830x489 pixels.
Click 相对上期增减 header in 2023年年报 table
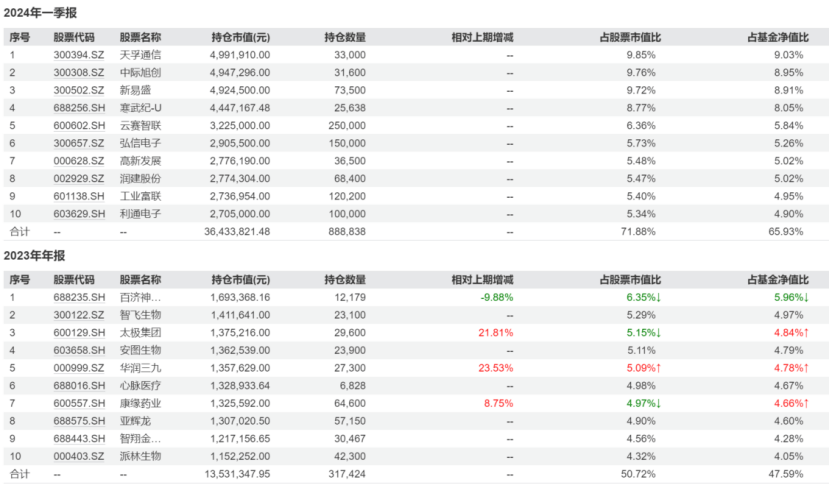tap(482, 279)
